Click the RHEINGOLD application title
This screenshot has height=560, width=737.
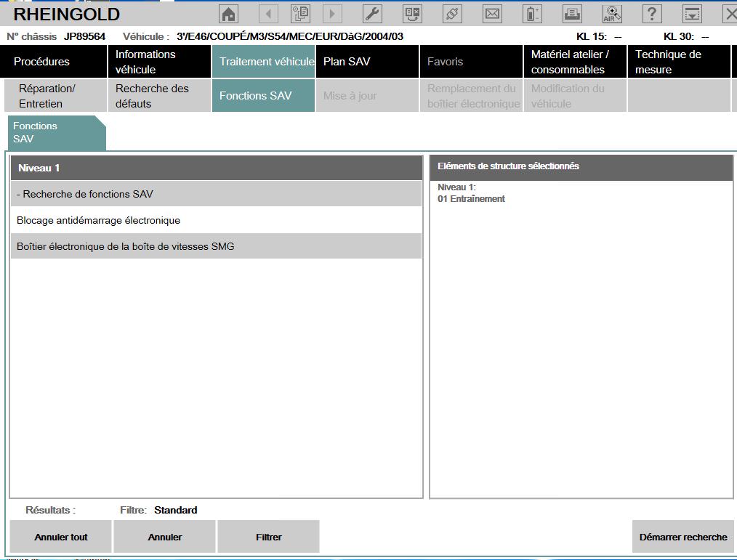coord(67,14)
